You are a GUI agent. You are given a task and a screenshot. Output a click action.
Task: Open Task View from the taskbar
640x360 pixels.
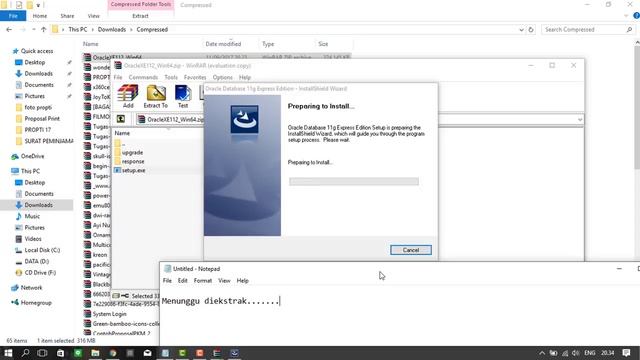point(42,353)
